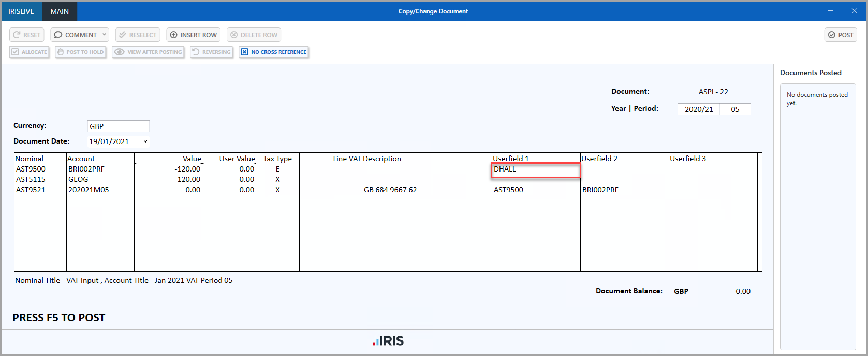The height and width of the screenshot is (356, 868).
Task: Open the Document Date dropdown
Action: [145, 141]
